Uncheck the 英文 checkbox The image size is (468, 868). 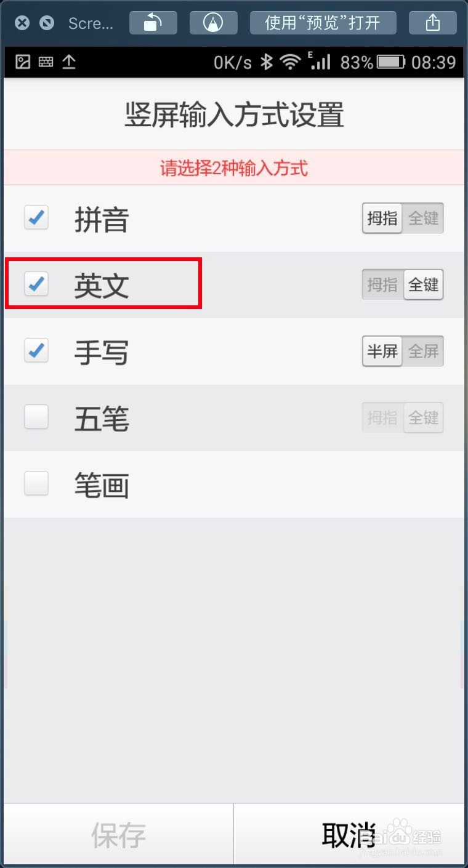click(36, 284)
